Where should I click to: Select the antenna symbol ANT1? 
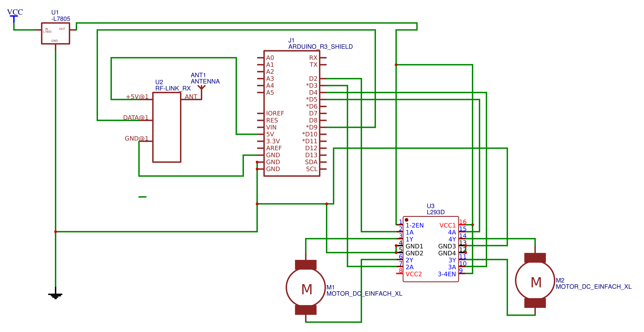pos(201,92)
